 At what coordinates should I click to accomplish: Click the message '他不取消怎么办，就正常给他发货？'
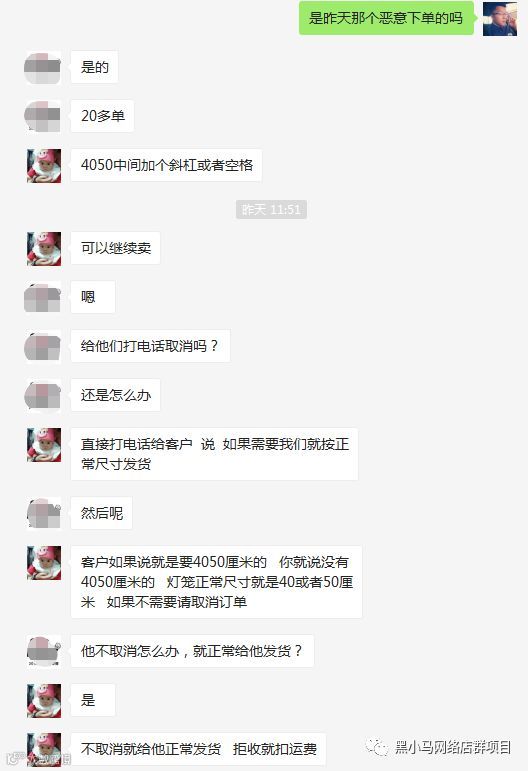click(192, 651)
